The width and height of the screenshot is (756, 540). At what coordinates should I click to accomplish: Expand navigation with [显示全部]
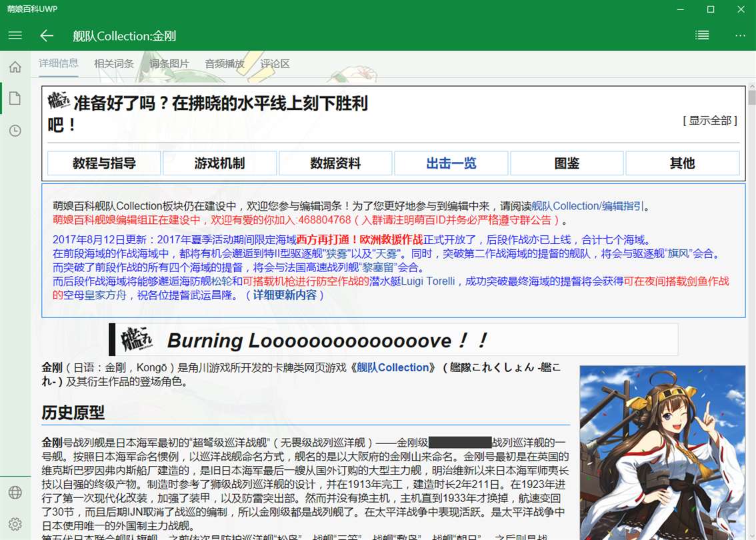pyautogui.click(x=710, y=121)
